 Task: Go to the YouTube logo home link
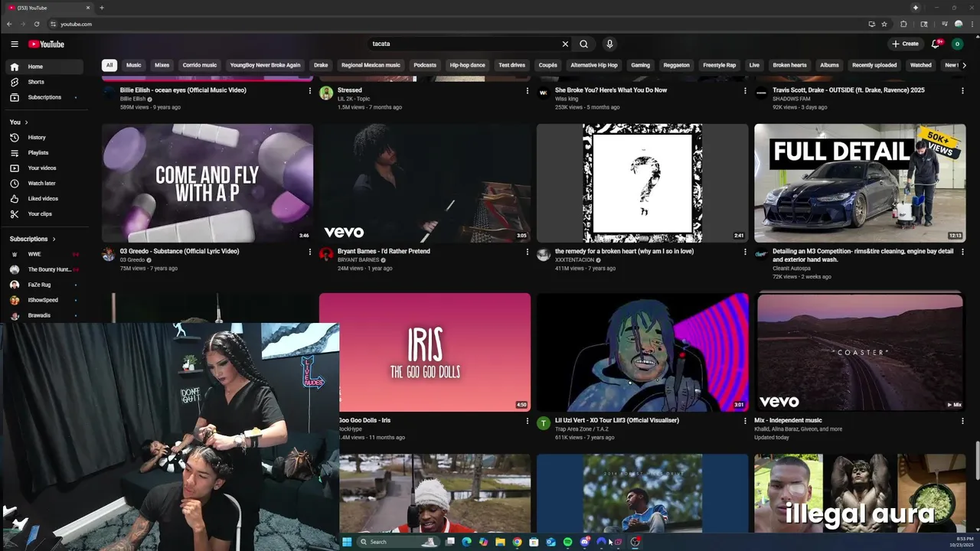[47, 44]
